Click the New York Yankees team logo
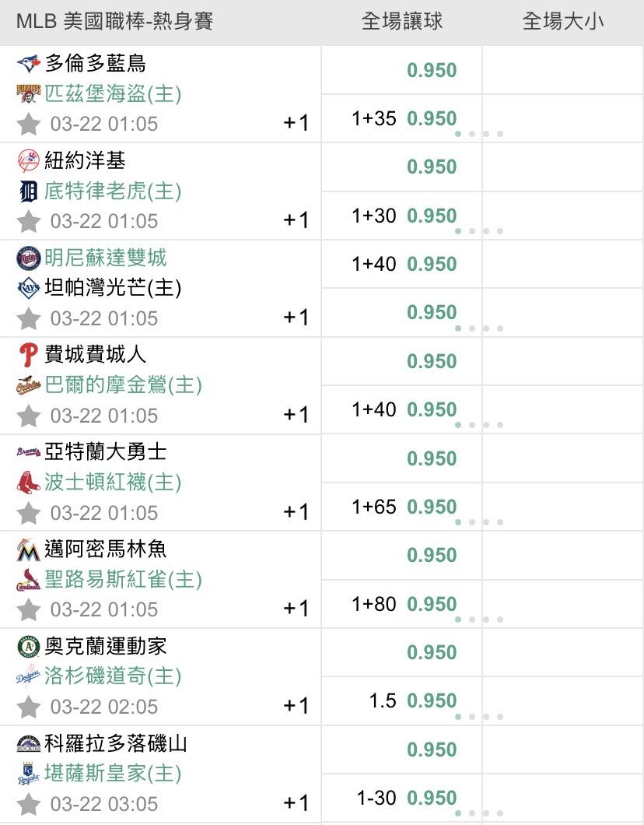The height and width of the screenshot is (825, 644). click(28, 160)
